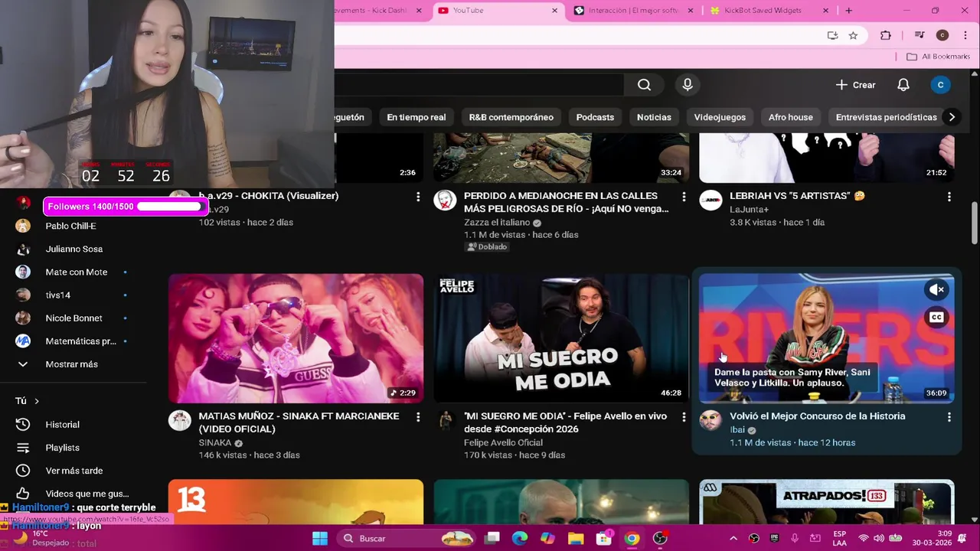Open the 'Volvió el Mejor Concurso de la Historia' title
Viewport: 980px width, 551px height.
pos(817,416)
